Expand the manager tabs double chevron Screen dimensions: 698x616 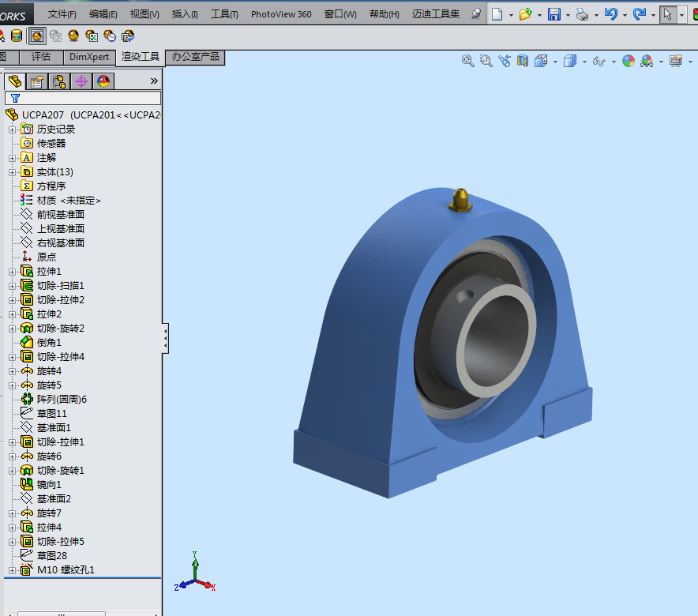[x=154, y=81]
